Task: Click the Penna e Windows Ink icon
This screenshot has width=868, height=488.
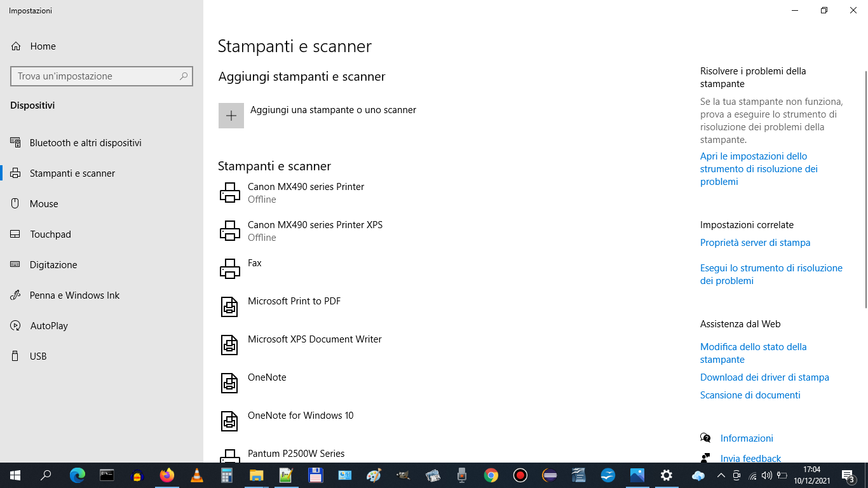Action: (x=15, y=295)
